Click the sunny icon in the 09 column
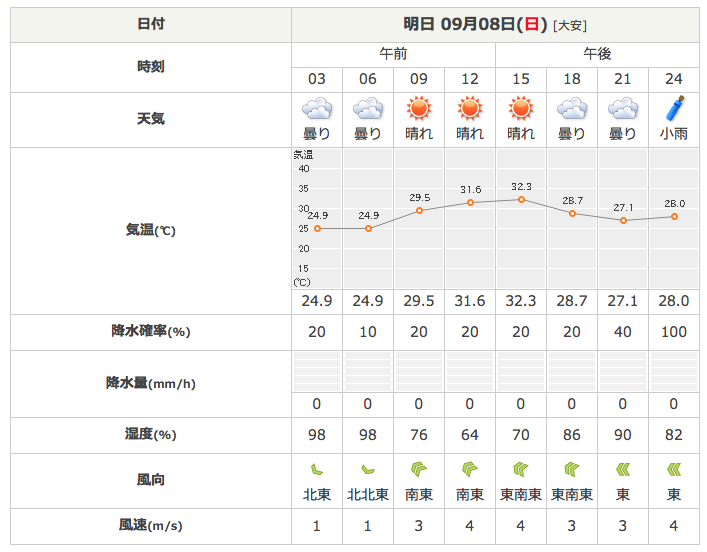The height and width of the screenshot is (552, 707). [x=419, y=108]
